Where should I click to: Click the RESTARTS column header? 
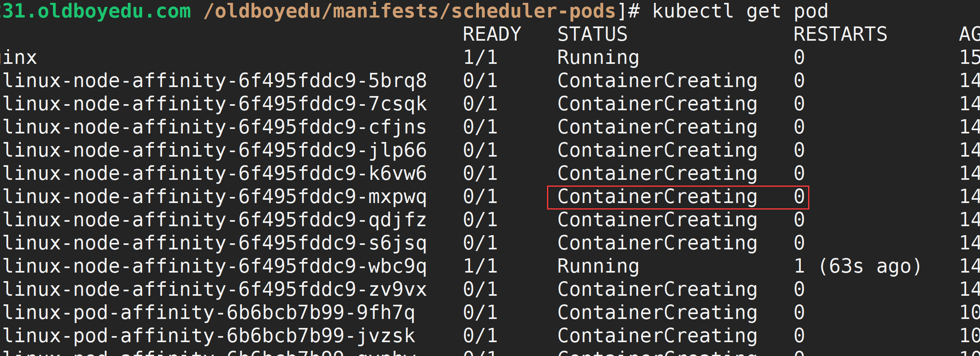[840, 34]
